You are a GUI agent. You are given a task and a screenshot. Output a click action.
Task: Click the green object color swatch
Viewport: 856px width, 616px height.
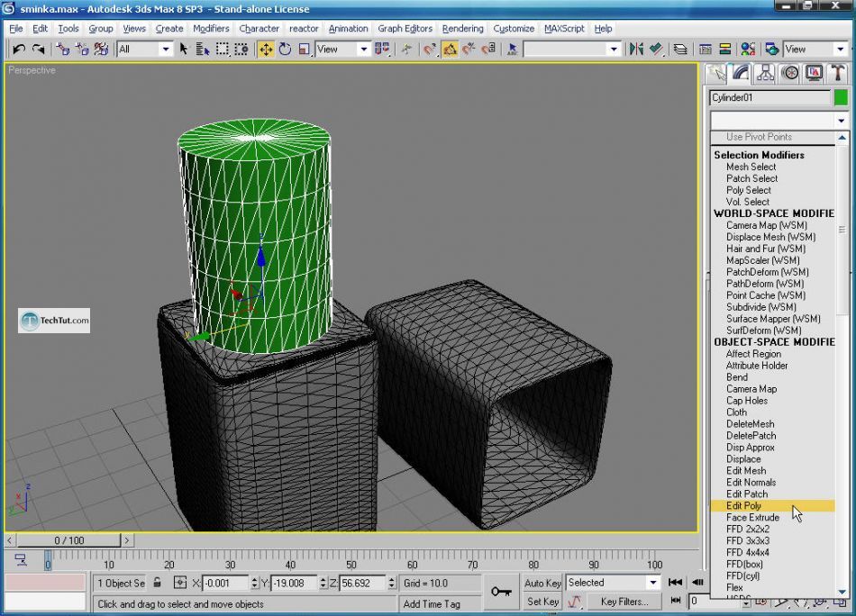click(x=841, y=97)
